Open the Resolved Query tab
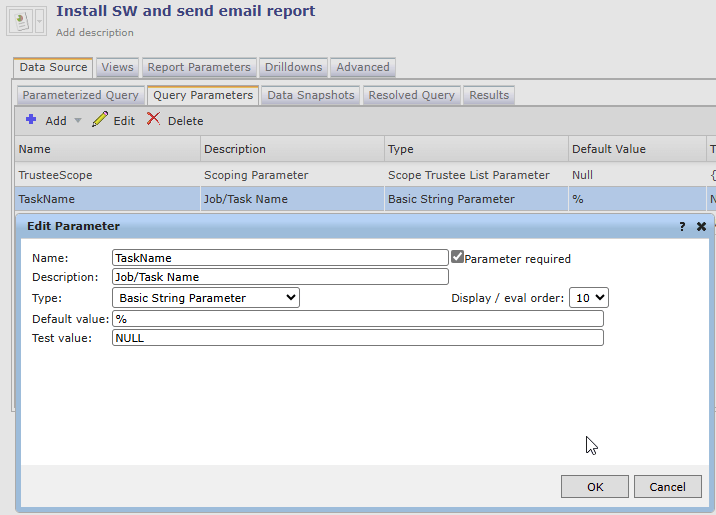Screen dimensions: 716x515 point(411,95)
